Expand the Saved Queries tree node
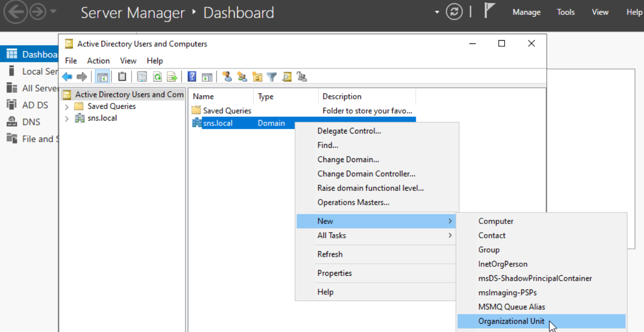Image resolution: width=644 pixels, height=332 pixels. pyautogui.click(x=67, y=106)
